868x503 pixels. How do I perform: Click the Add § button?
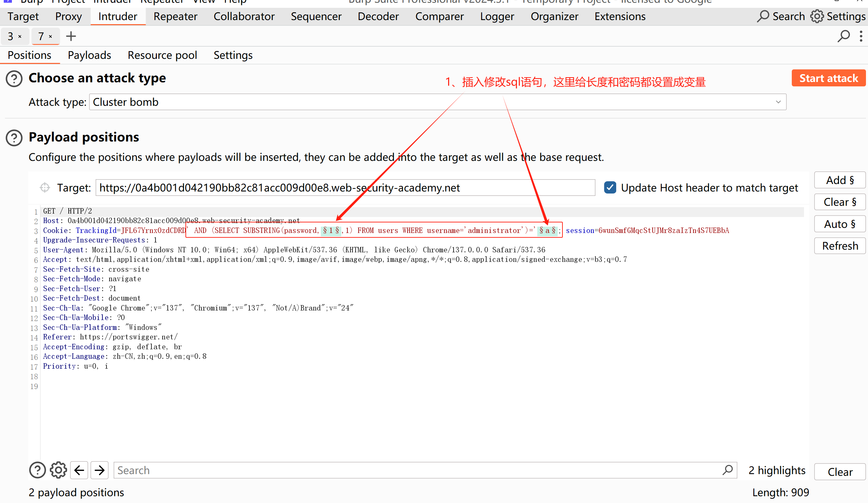pyautogui.click(x=840, y=180)
